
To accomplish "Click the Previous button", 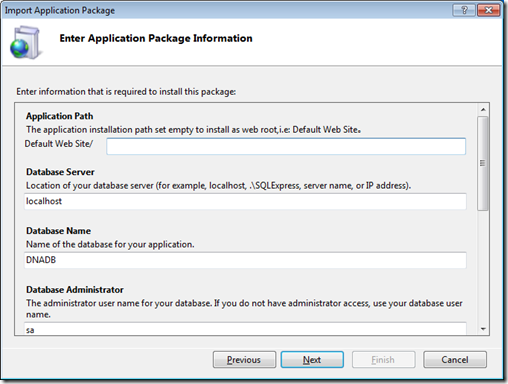I will tap(244, 360).
